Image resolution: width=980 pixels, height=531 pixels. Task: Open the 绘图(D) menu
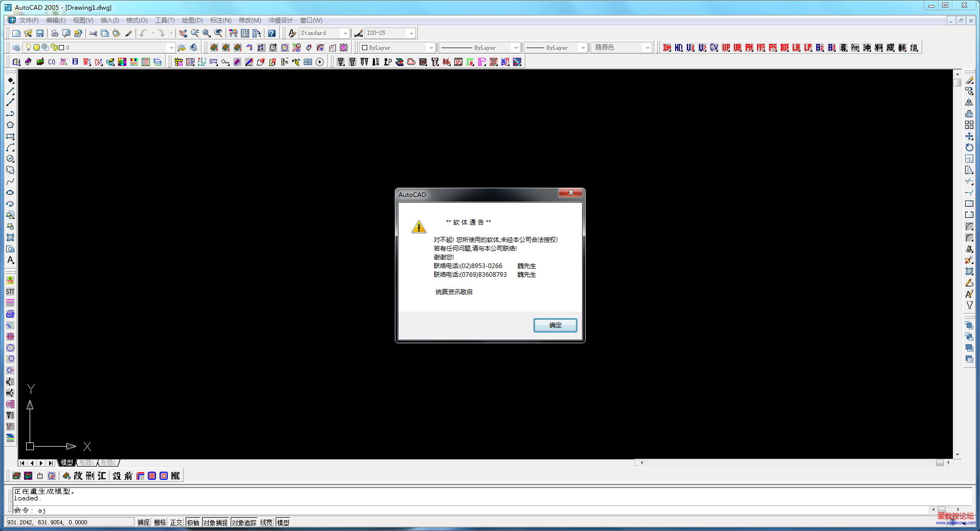coord(192,20)
